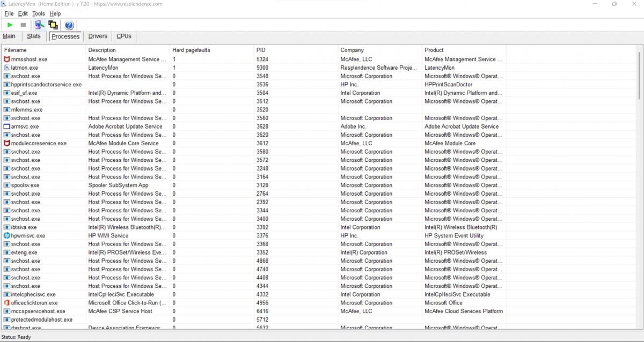This screenshot has width=644, height=342.
Task: Select mccspservicehost.exe filename
Action: pyautogui.click(x=38, y=311)
